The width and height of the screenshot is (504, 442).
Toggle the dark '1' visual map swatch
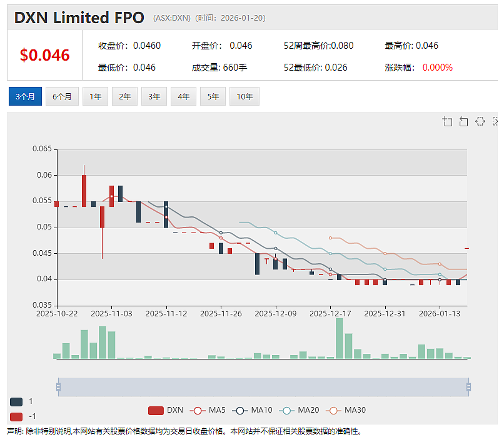pos(16,401)
